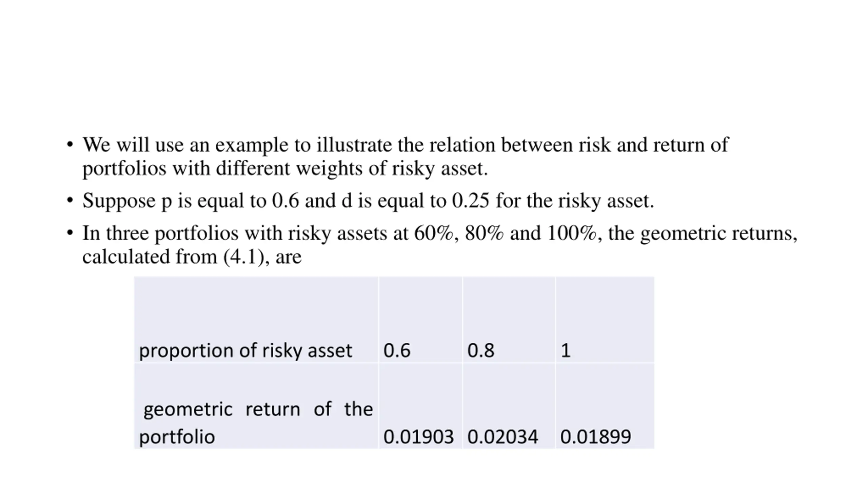868x488 pixels.
Task: Click the bullet marker before "We will use"
Action: (70, 145)
